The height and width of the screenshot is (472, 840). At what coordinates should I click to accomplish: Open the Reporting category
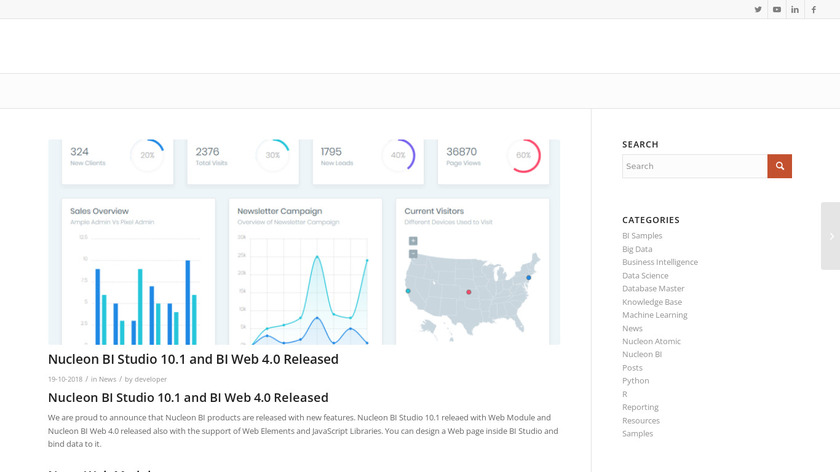[x=640, y=407]
